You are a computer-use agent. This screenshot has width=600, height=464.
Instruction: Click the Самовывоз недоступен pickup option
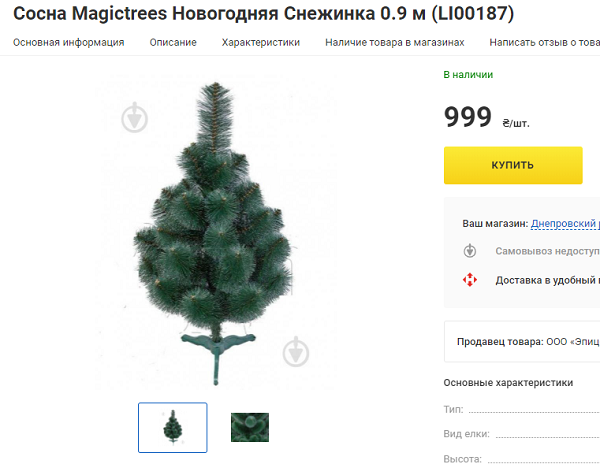(548, 251)
